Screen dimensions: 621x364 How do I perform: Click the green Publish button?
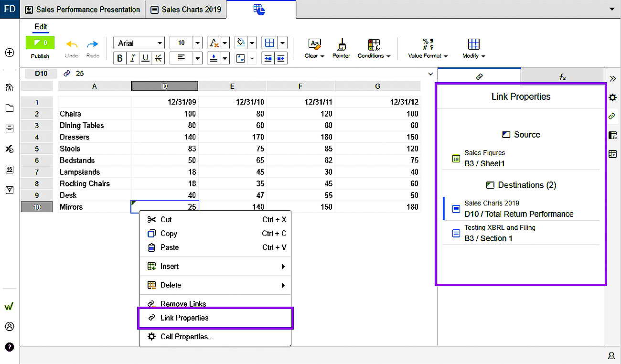click(40, 43)
